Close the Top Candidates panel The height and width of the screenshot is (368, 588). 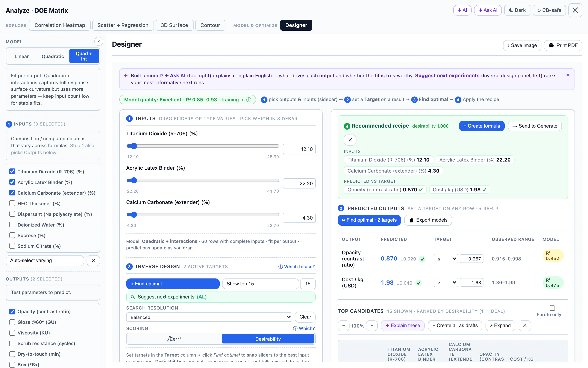525,325
